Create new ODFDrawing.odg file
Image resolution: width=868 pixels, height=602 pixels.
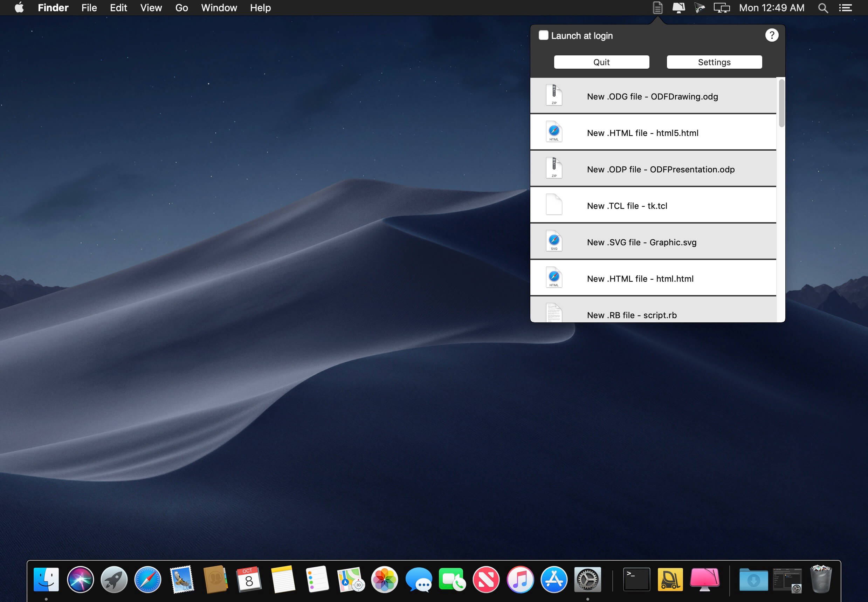click(x=652, y=97)
